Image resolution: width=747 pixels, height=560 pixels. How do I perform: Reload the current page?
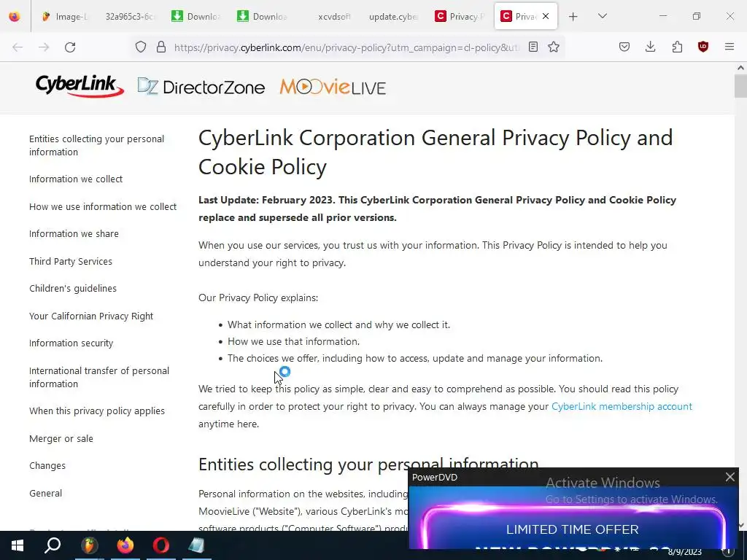point(70,47)
